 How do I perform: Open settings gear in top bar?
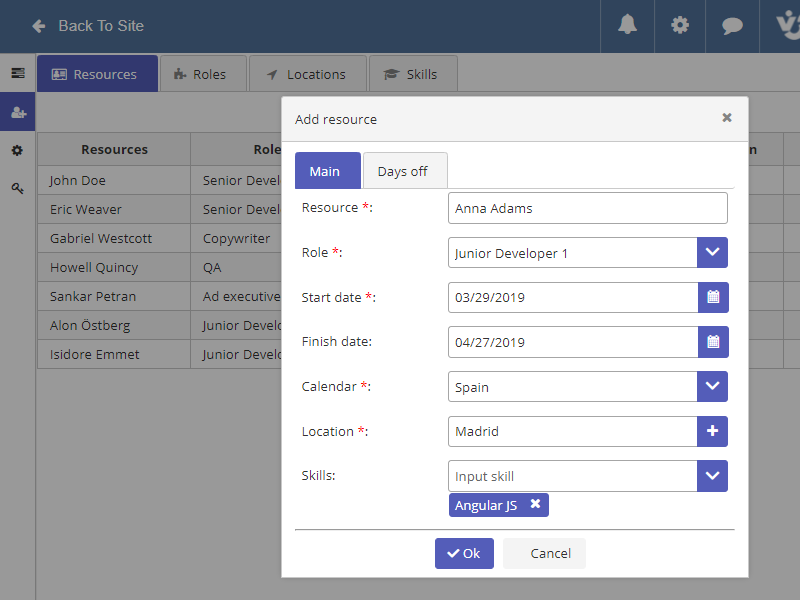point(680,25)
